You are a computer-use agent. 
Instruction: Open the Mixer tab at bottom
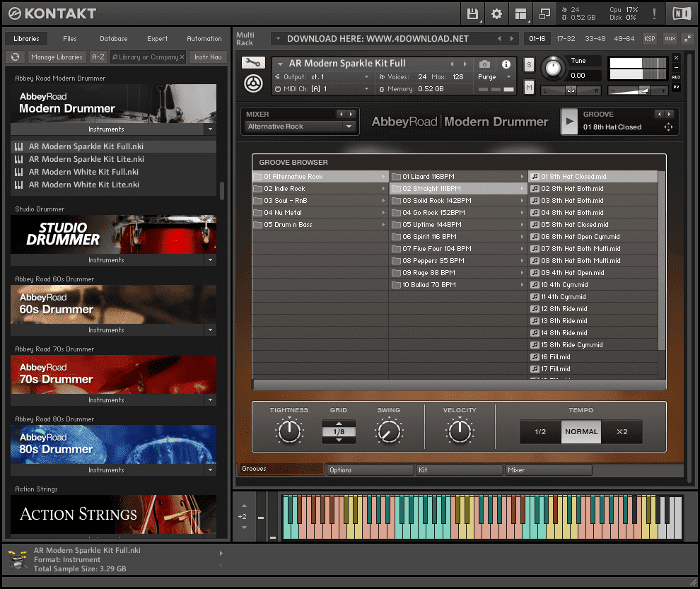(549, 470)
